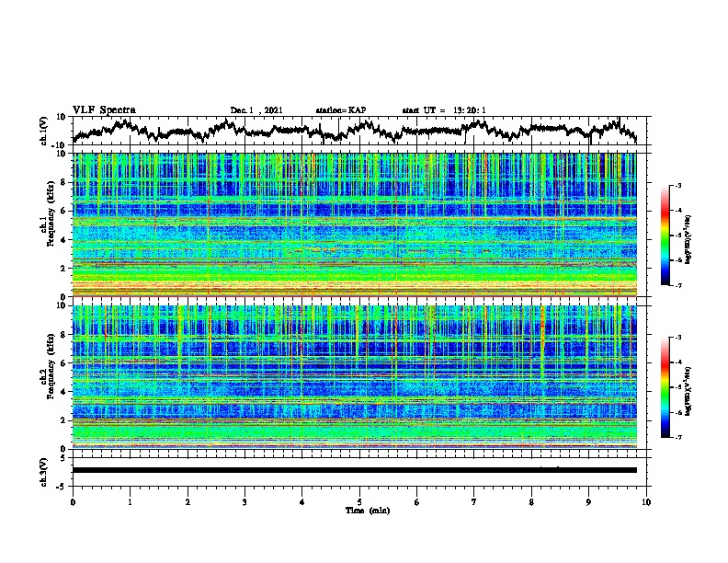Image resolution: width=728 pixels, height=563 pixels.
Task: Click the ch.2 spectrogram color scale bar
Action: pyautogui.click(x=665, y=387)
